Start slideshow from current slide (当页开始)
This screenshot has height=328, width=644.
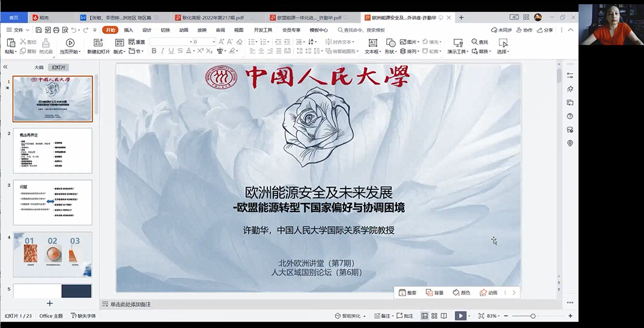click(x=70, y=43)
